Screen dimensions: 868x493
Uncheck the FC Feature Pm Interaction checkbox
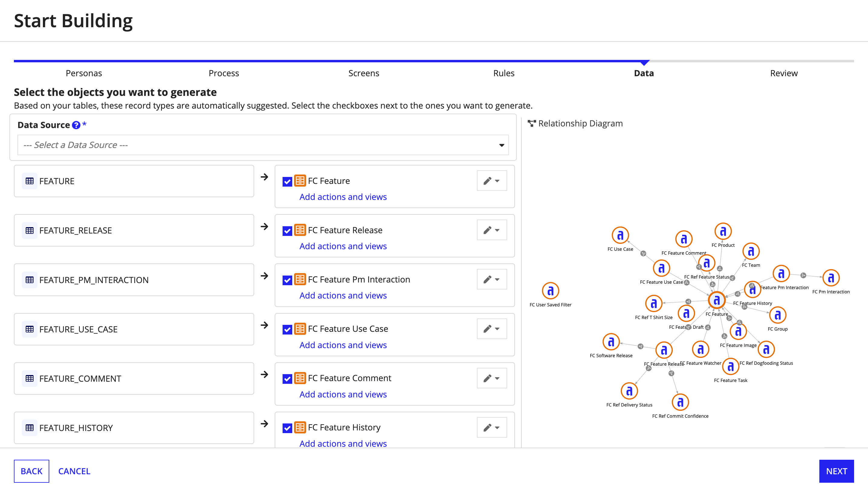(x=287, y=280)
